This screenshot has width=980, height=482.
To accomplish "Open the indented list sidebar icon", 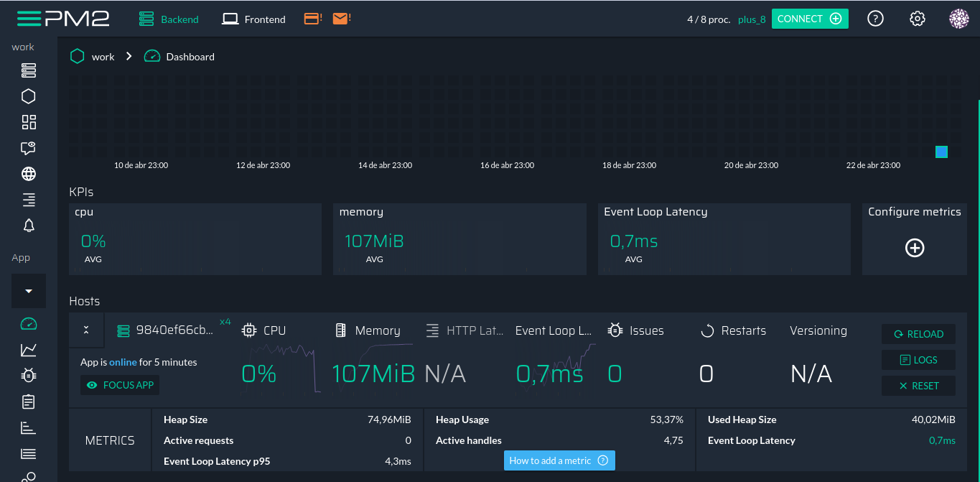I will 29,200.
